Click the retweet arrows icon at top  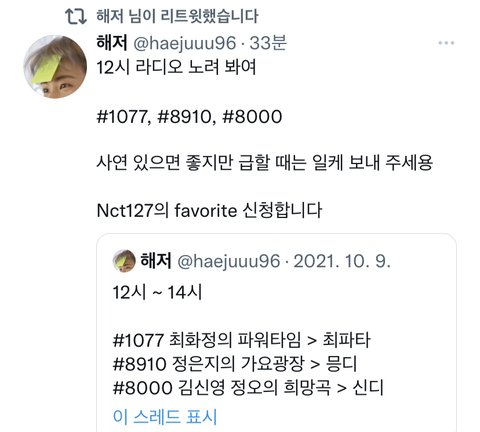76,16
